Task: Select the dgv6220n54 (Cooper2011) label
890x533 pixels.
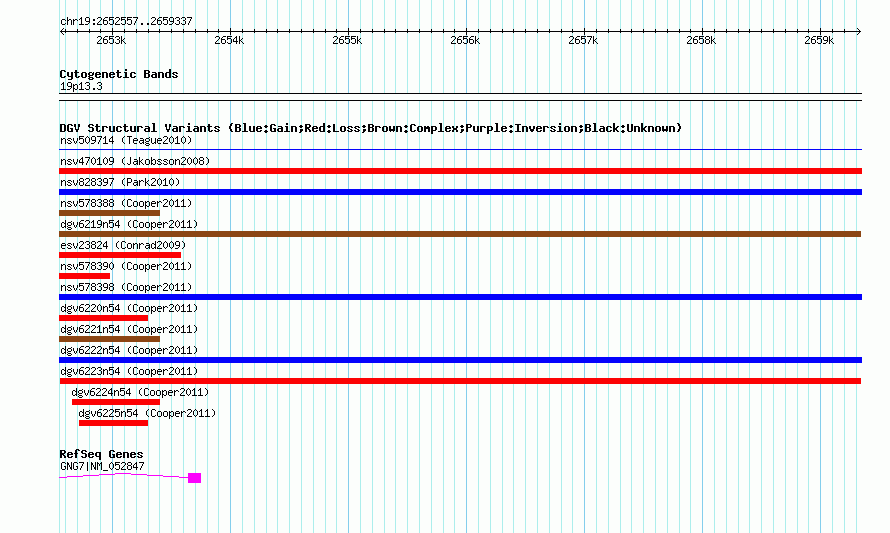Action: pos(129,308)
